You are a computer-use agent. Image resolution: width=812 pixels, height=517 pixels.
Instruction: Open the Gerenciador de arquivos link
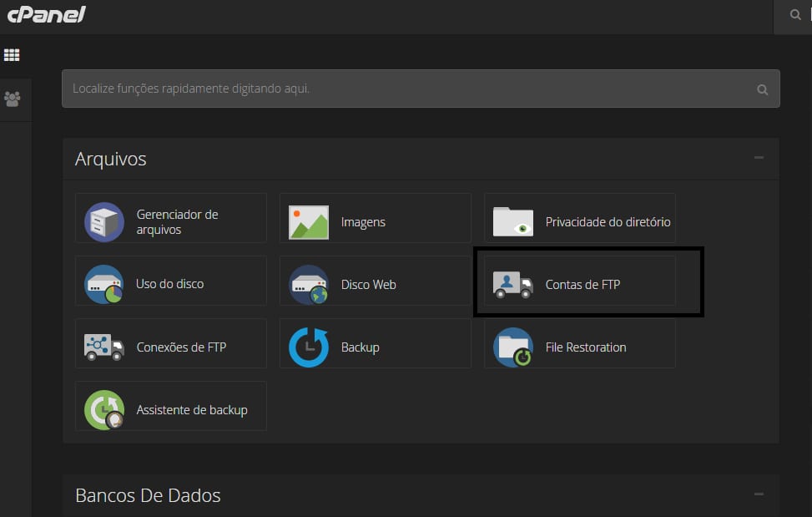coord(177,221)
